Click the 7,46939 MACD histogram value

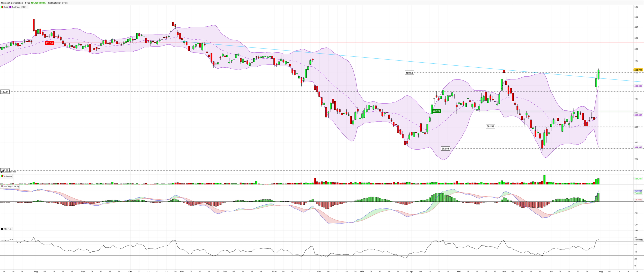click(x=638, y=193)
